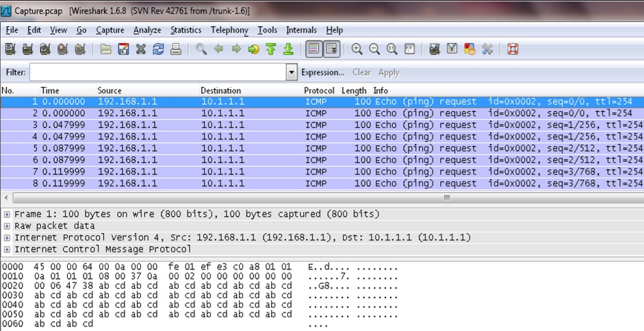Go back in packet history arrow
Screen dimensions: 644x331
(218, 49)
